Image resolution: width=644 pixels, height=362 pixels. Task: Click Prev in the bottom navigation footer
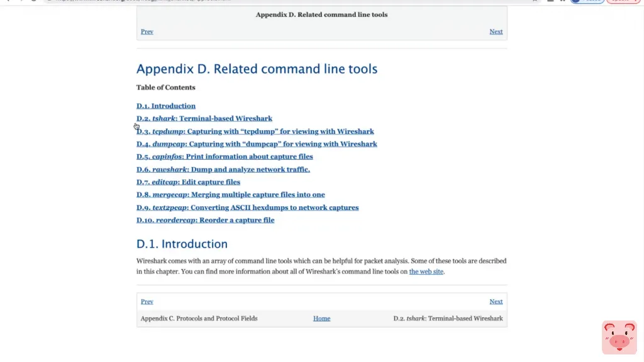(147, 302)
